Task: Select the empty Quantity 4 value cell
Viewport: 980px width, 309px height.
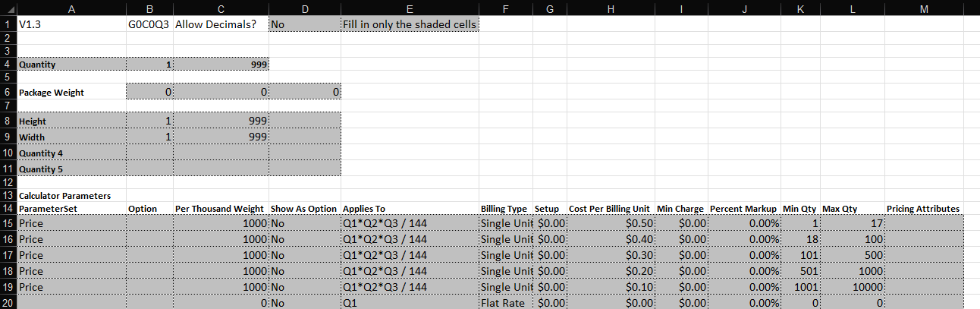Action: [149, 153]
